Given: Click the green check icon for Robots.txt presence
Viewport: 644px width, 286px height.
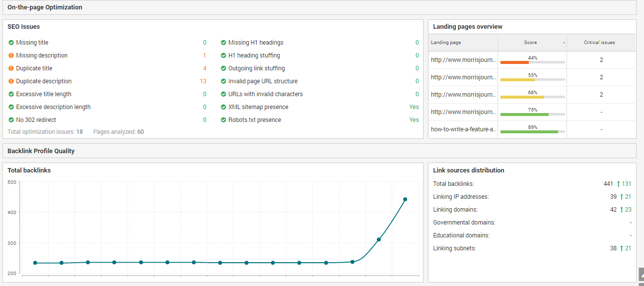Looking at the screenshot, I should [x=223, y=120].
